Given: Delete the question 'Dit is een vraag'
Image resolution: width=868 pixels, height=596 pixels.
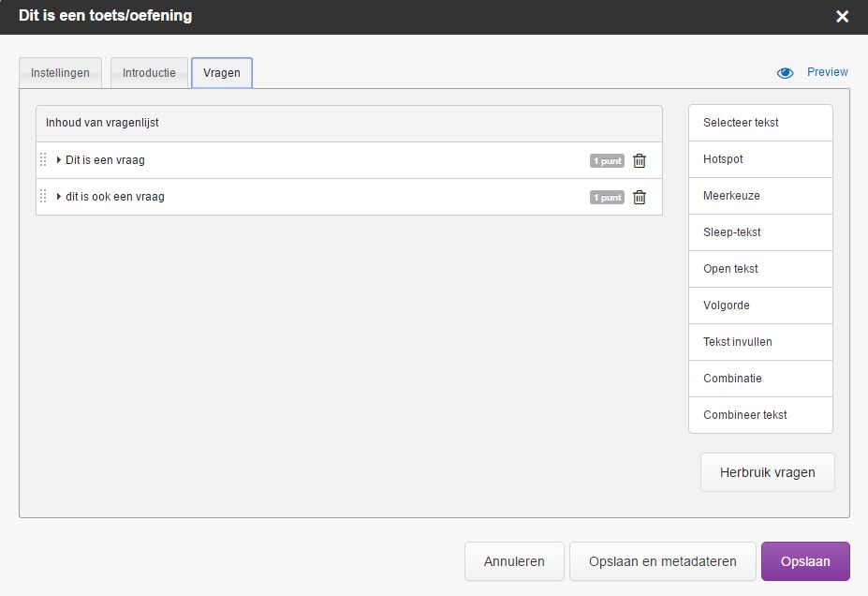Looking at the screenshot, I should coord(640,160).
